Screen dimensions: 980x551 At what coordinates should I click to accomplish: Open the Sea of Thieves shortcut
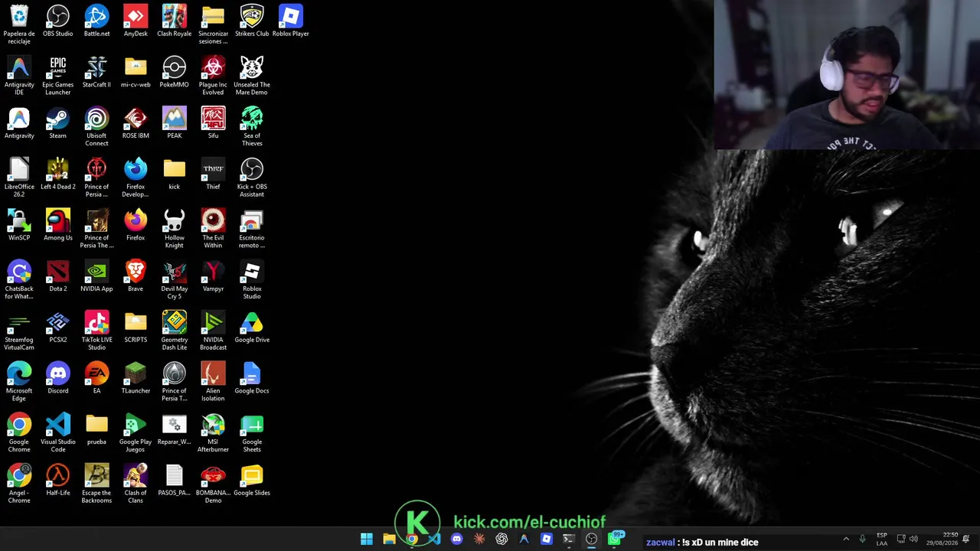[252, 127]
